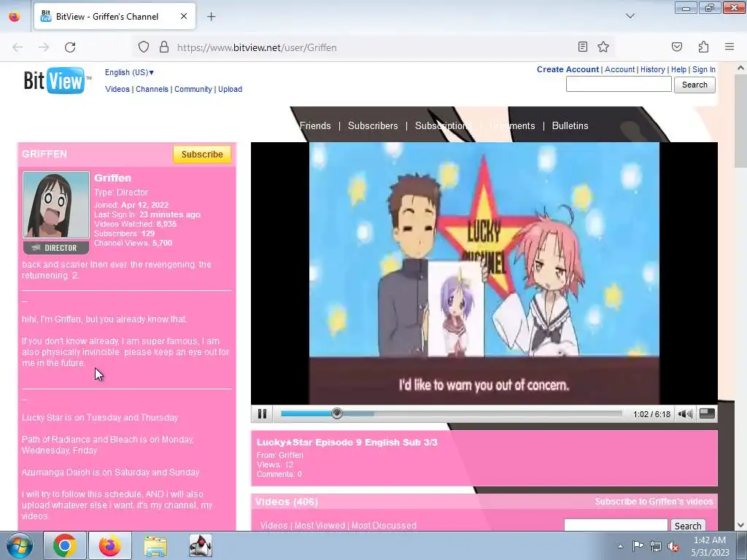The image size is (747, 560).
Task: Open the Java app taskbar icon
Action: 201,545
